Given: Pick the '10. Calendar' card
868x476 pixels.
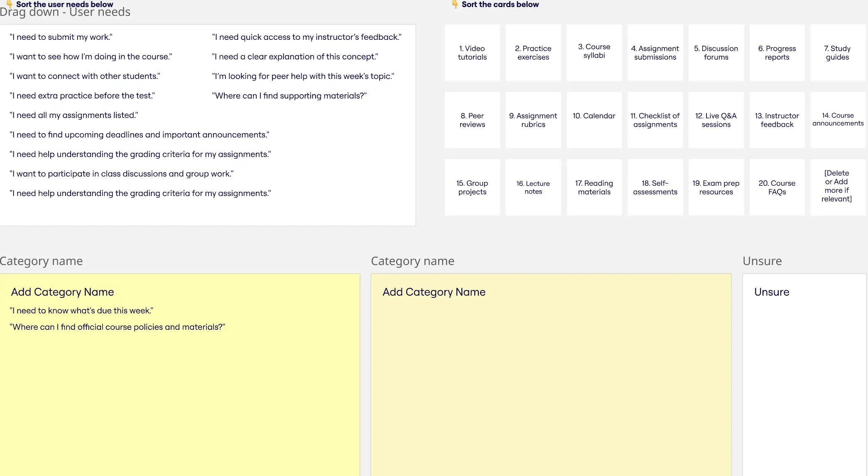Looking at the screenshot, I should point(594,120).
